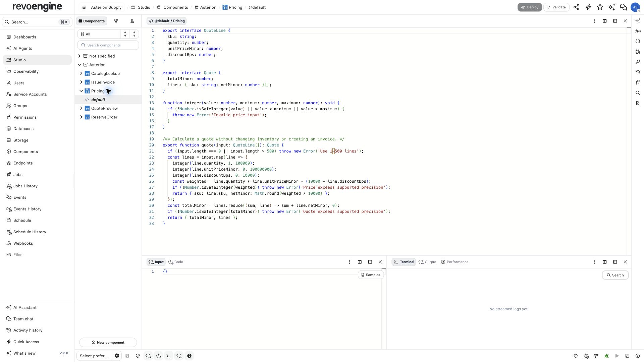
Task: Click the info circle icon in bottom bar
Action: 638,356
